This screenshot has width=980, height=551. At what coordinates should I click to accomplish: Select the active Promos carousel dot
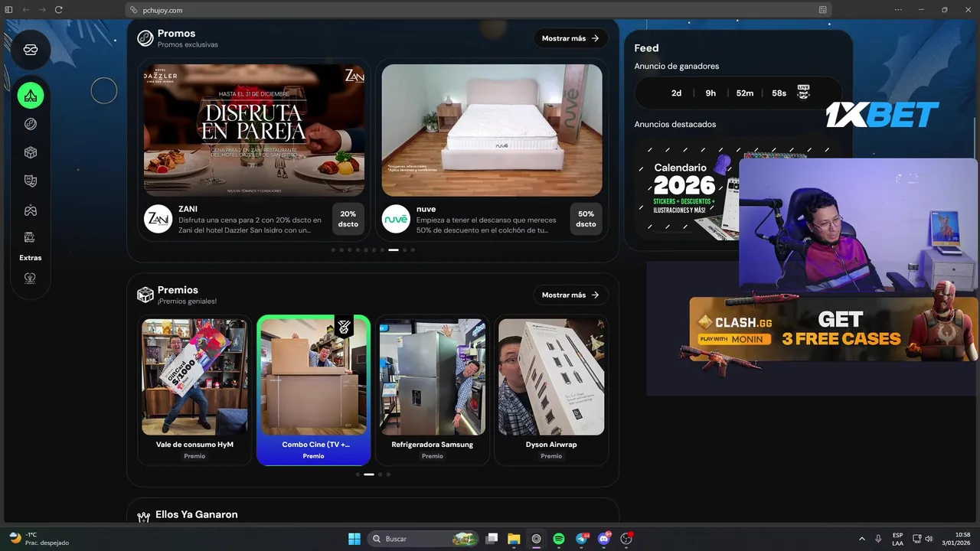[394, 249]
